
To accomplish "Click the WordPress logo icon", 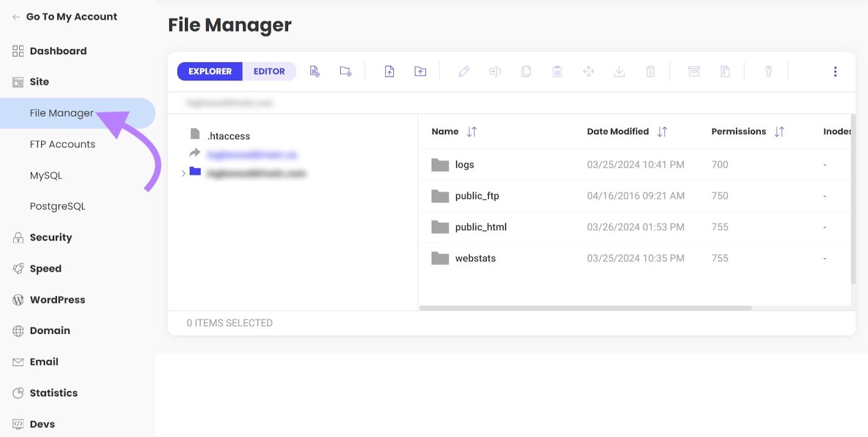I will click(x=18, y=300).
